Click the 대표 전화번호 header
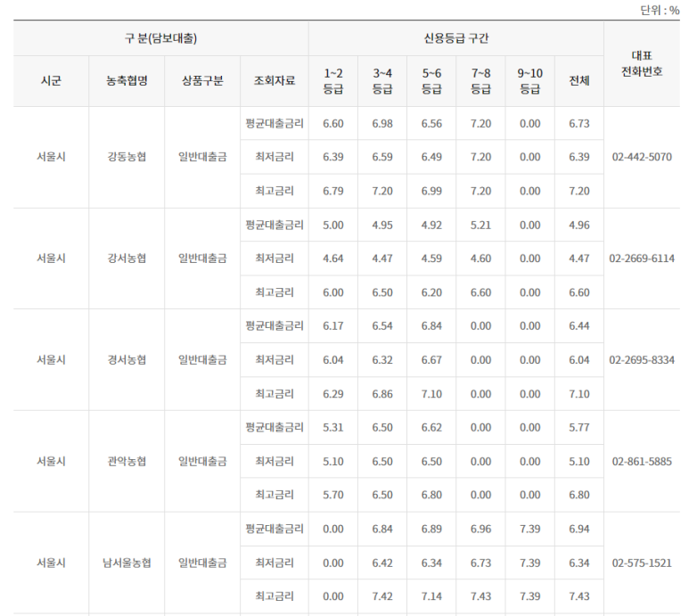This screenshot has width=689, height=616. tap(642, 63)
